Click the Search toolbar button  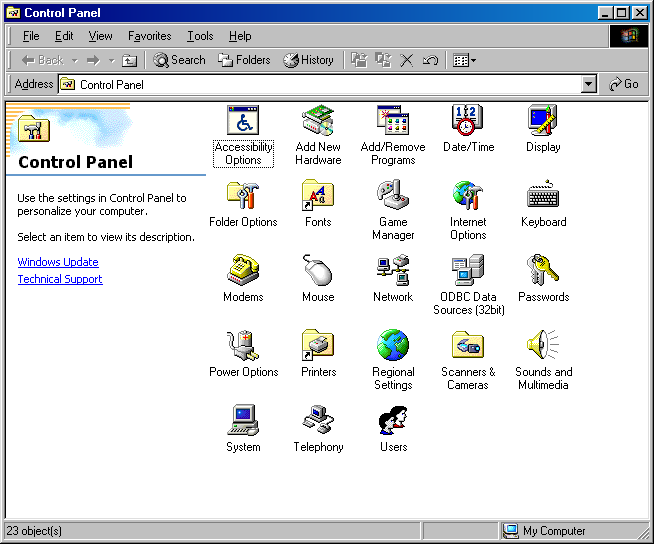pyautogui.click(x=179, y=60)
